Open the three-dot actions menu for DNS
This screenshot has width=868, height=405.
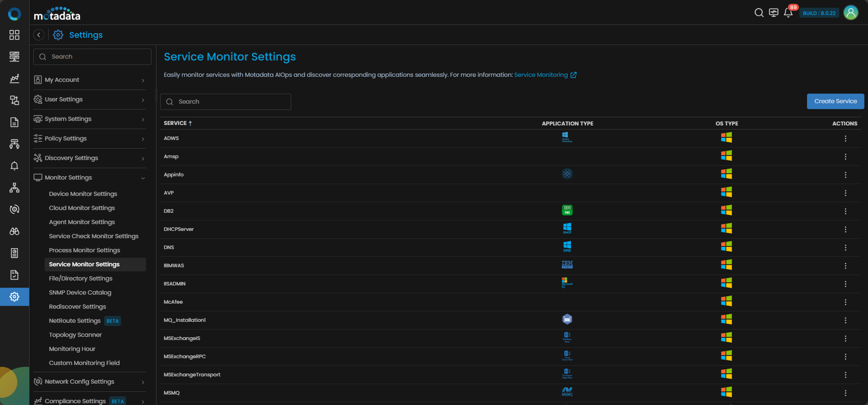846,248
